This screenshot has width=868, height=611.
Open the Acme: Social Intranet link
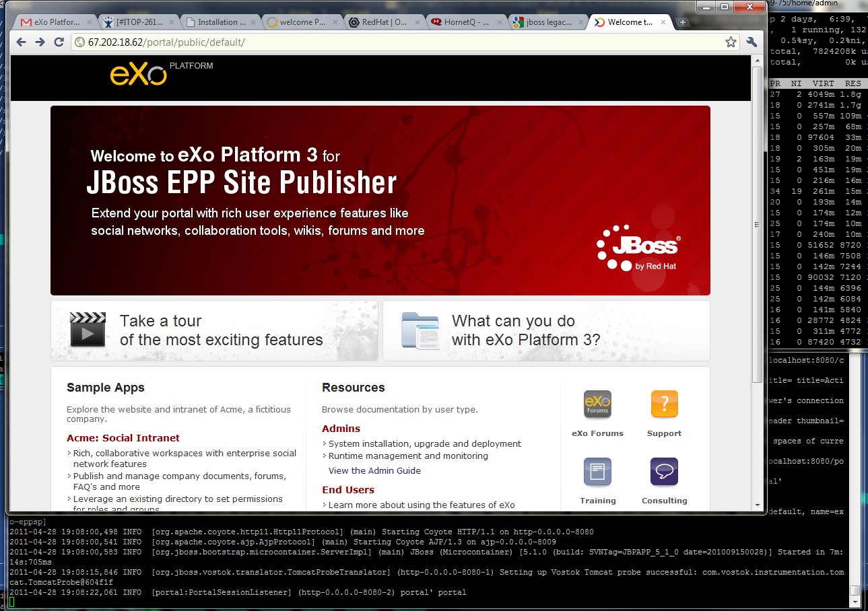[x=123, y=438]
